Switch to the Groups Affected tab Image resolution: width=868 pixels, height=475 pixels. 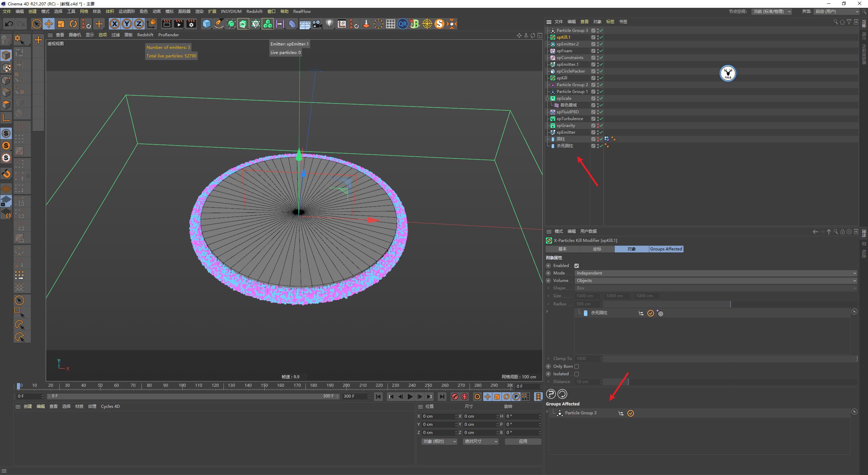tap(666, 249)
